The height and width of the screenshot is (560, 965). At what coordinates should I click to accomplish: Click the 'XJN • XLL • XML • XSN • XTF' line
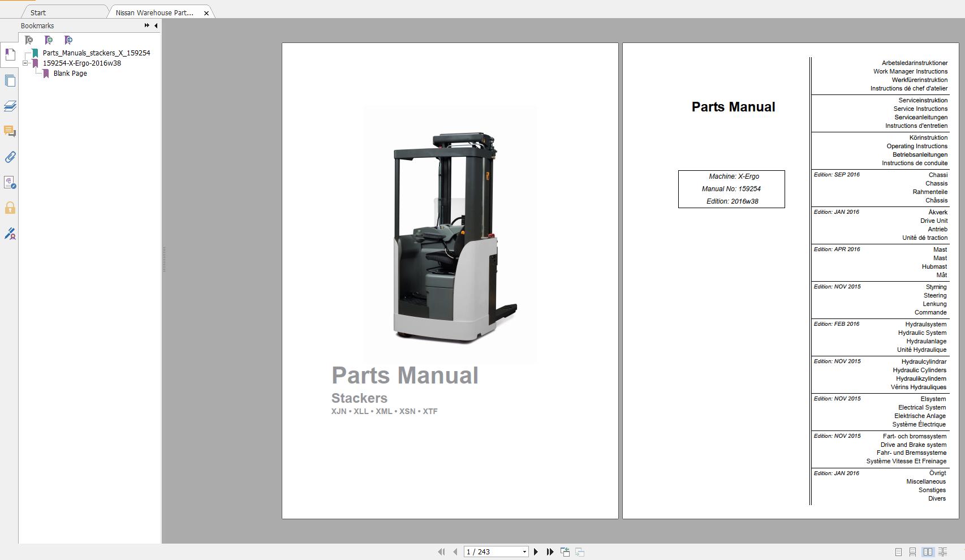pyautogui.click(x=385, y=411)
